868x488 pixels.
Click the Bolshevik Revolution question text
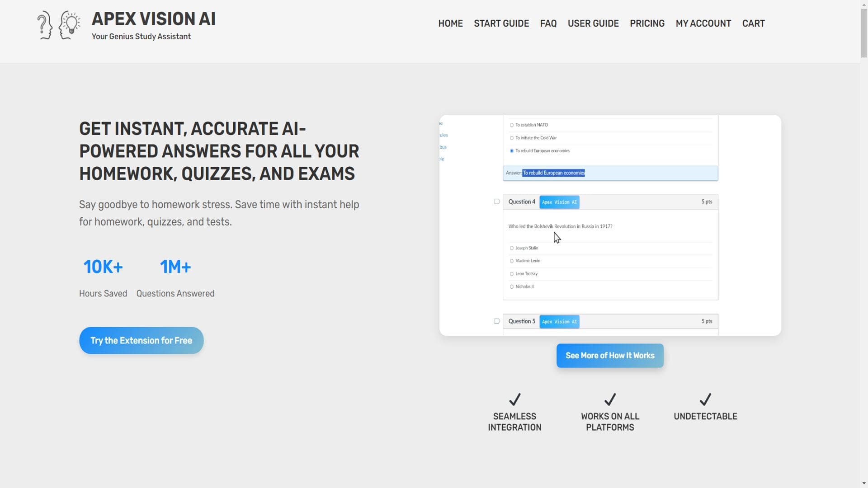tap(560, 226)
